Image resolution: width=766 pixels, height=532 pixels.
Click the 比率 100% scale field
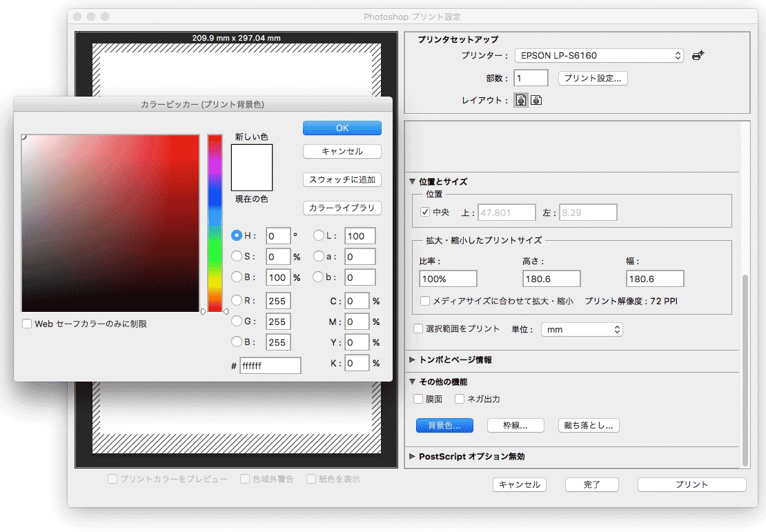[448, 279]
